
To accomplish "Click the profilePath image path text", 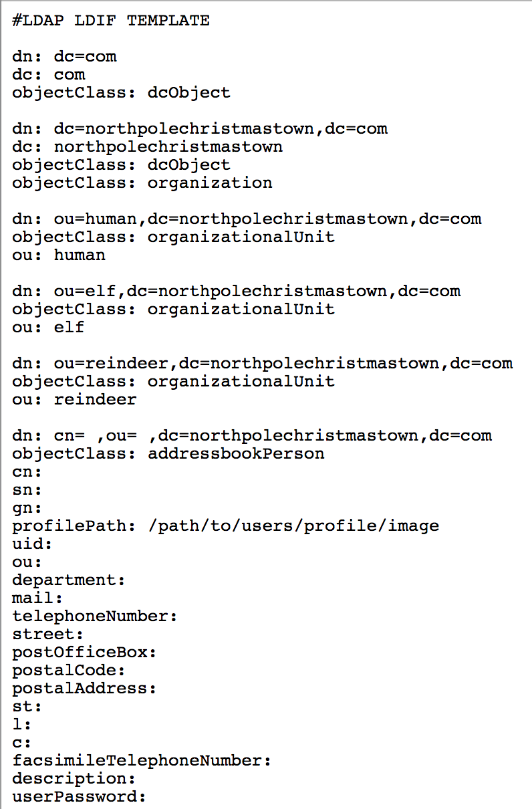I will 293,526.
